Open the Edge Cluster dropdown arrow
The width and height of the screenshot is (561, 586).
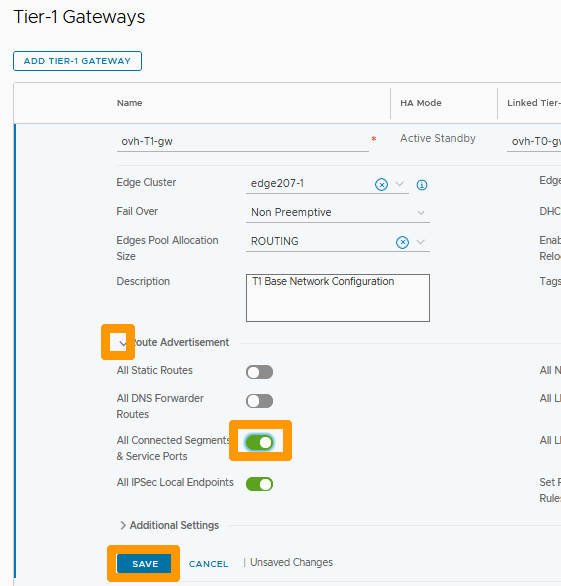click(400, 184)
